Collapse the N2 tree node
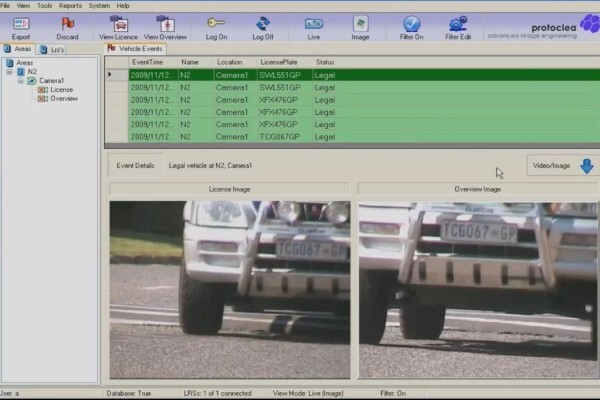 click(x=9, y=72)
